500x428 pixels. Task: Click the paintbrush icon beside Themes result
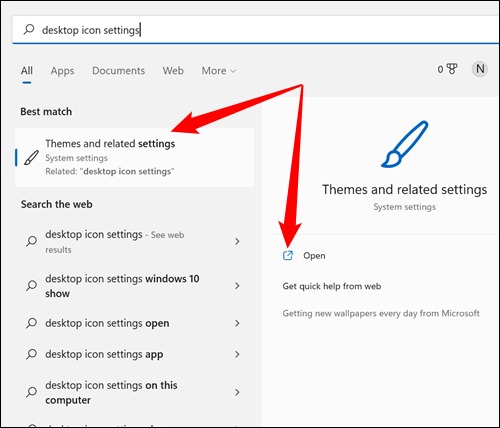pos(31,158)
